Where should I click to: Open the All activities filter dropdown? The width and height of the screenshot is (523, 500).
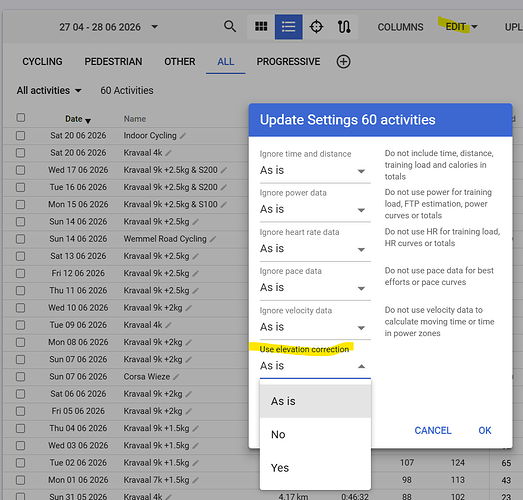pyautogui.click(x=49, y=90)
